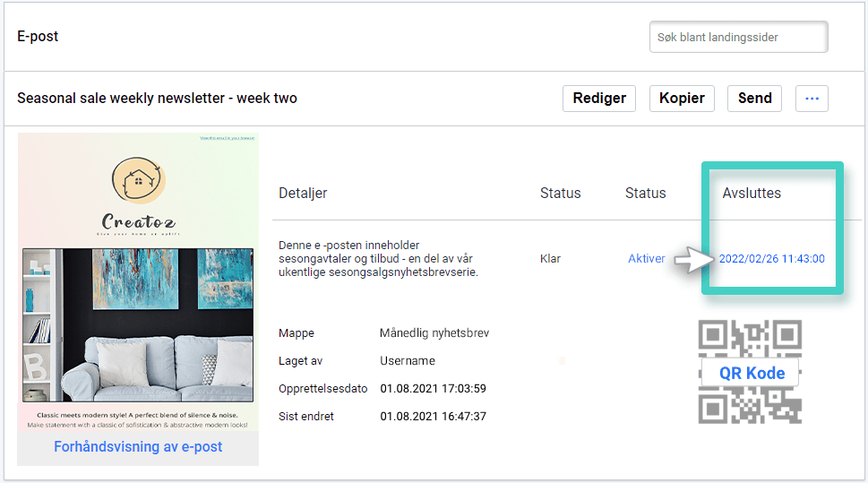Click the white arrow pointing to date

[694, 260]
